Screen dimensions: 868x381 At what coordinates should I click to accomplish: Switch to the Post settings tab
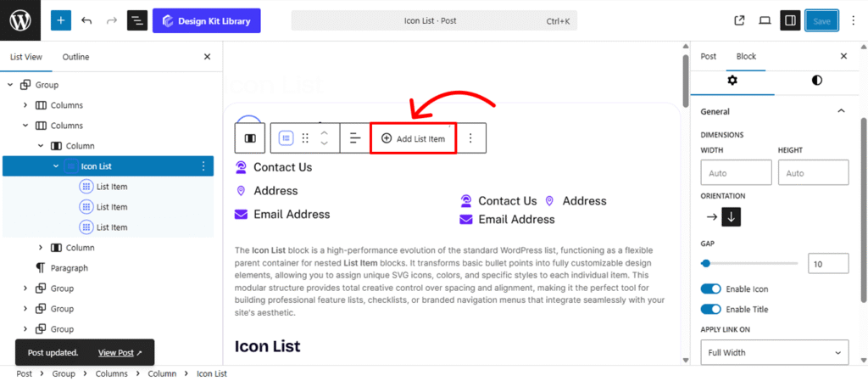coord(709,57)
